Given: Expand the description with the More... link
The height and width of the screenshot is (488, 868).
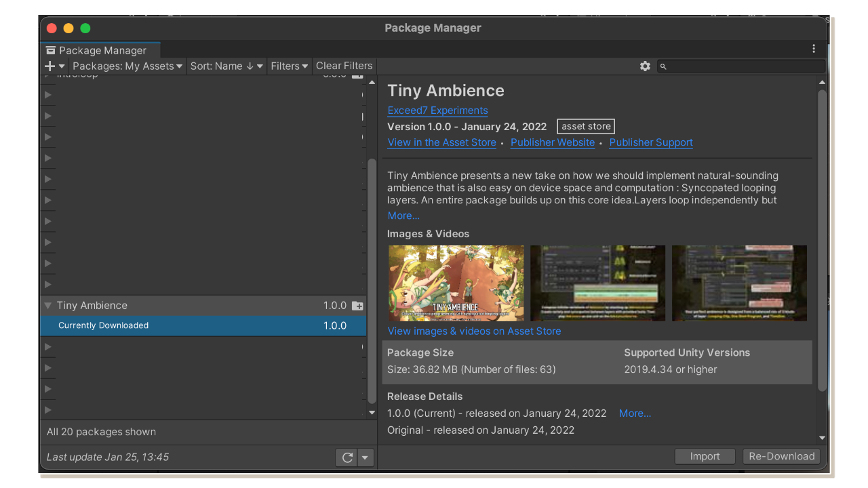Looking at the screenshot, I should click(403, 216).
